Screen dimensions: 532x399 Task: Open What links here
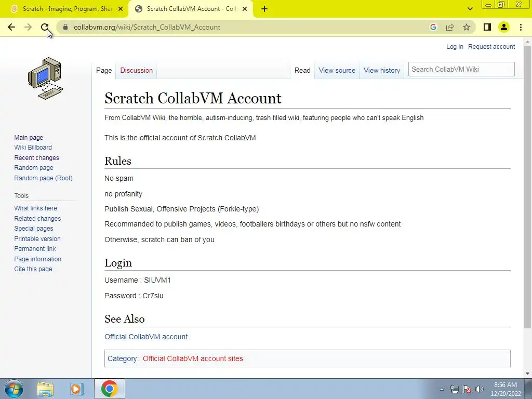coord(36,208)
